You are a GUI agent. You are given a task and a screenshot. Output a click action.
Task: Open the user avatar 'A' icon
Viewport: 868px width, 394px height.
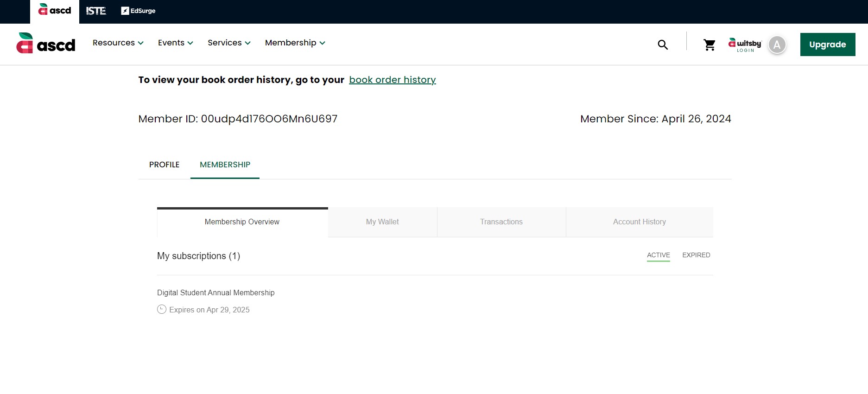777,44
